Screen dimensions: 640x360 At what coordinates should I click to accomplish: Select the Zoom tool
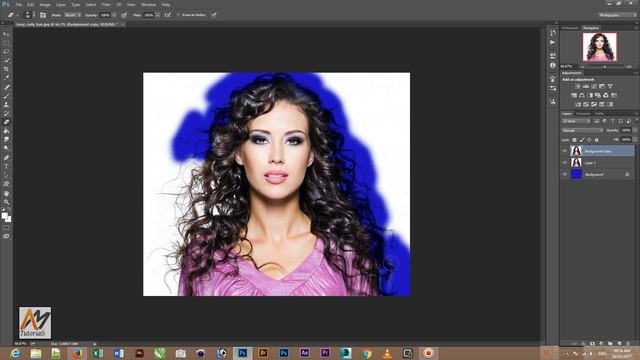[6, 202]
